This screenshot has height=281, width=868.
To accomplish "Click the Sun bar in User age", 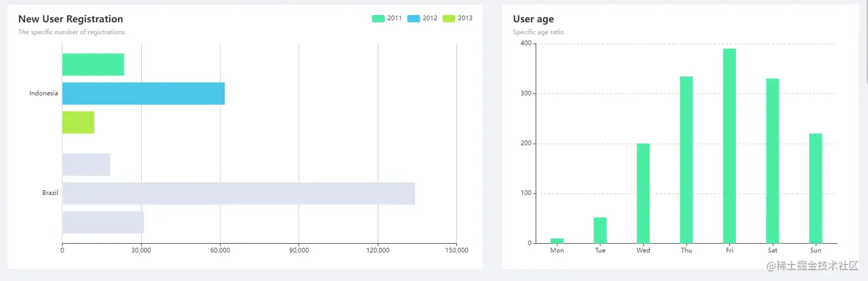I will (815, 188).
